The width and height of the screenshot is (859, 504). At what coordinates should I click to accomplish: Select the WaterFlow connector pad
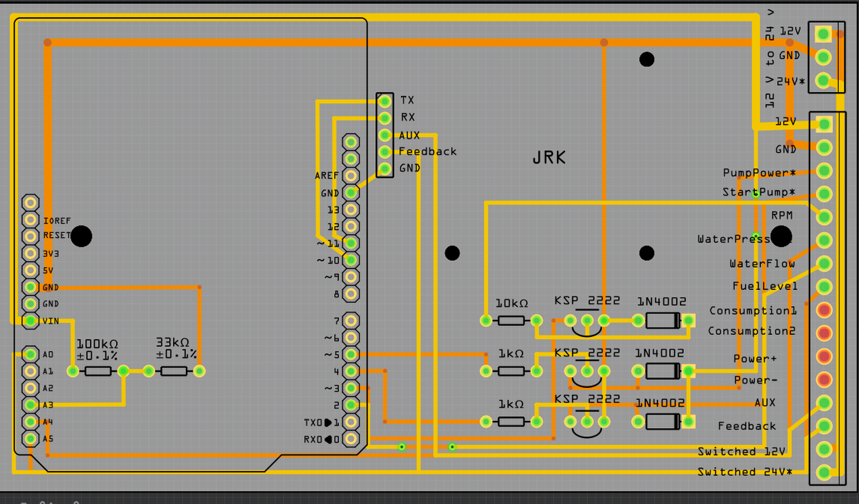(x=824, y=264)
